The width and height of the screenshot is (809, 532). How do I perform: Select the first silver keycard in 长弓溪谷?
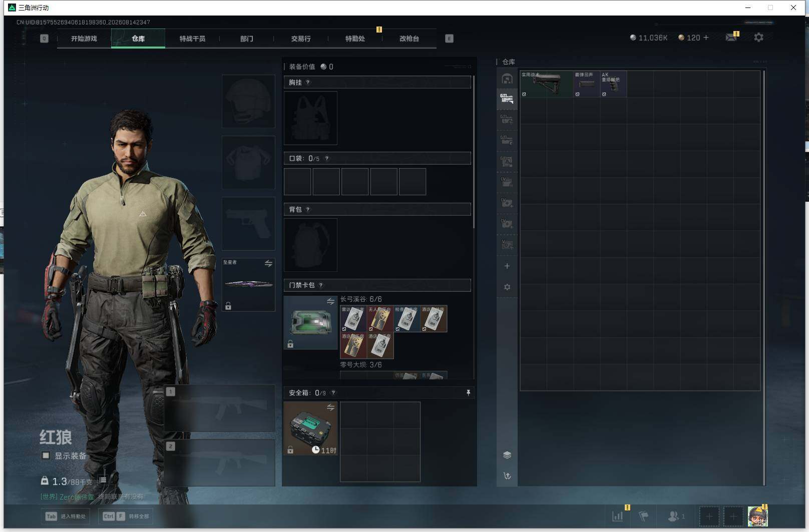(353, 319)
